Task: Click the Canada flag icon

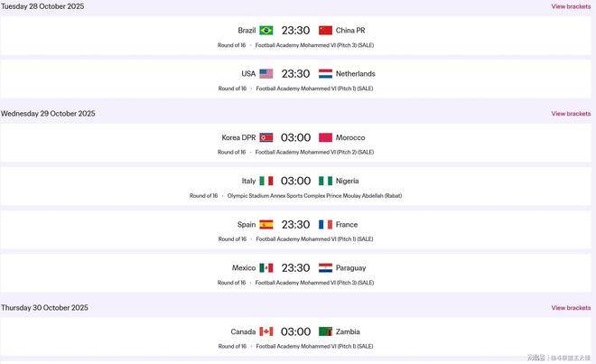Action: click(266, 331)
